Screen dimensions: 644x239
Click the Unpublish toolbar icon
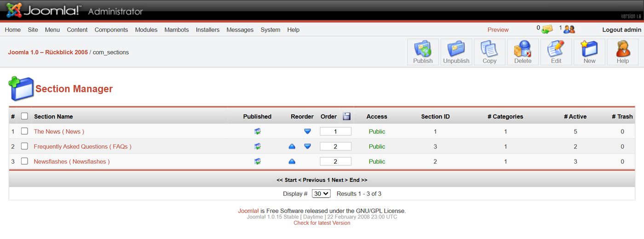456,52
